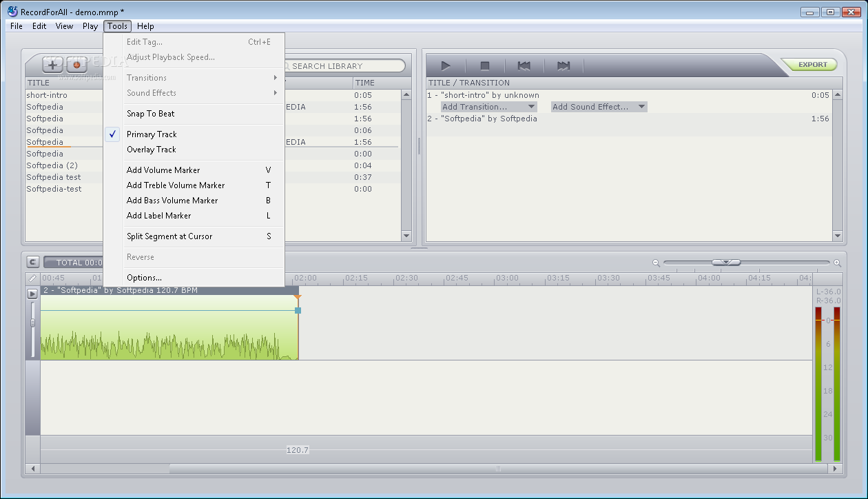The image size is (868, 499).
Task: Click library list scrollbar down arrow
Action: (406, 236)
